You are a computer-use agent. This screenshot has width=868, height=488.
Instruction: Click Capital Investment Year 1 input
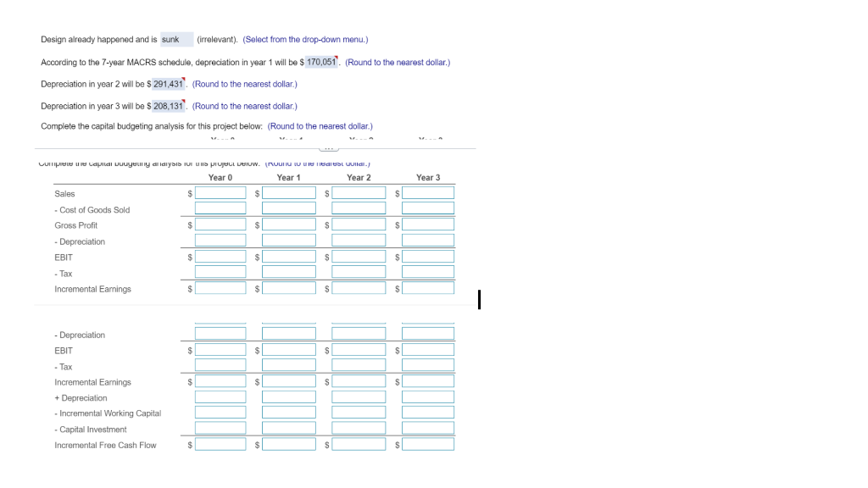pyautogui.click(x=289, y=428)
